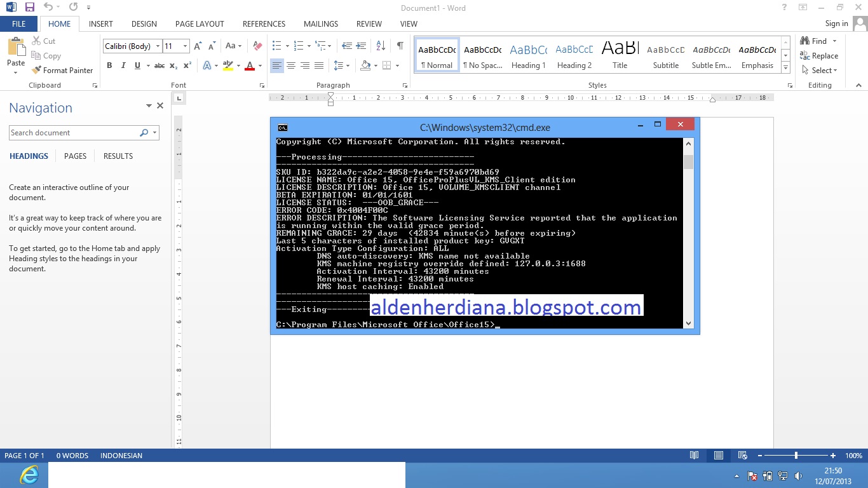This screenshot has height=488, width=868.
Task: Grow font size with larger A icon
Action: click(198, 46)
